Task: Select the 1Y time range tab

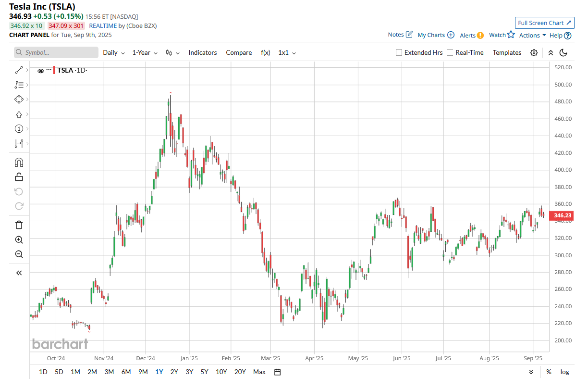Action: [159, 372]
